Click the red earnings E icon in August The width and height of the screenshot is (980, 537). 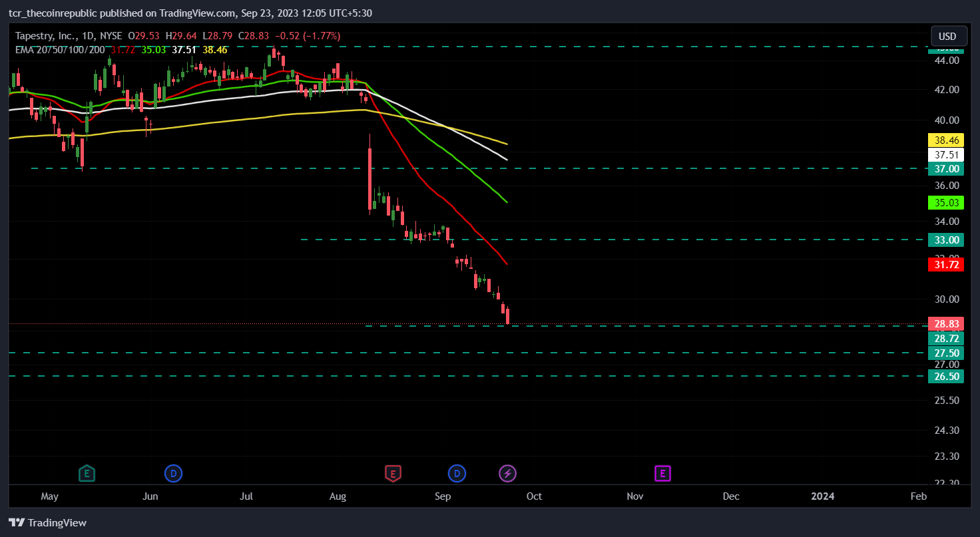(393, 474)
